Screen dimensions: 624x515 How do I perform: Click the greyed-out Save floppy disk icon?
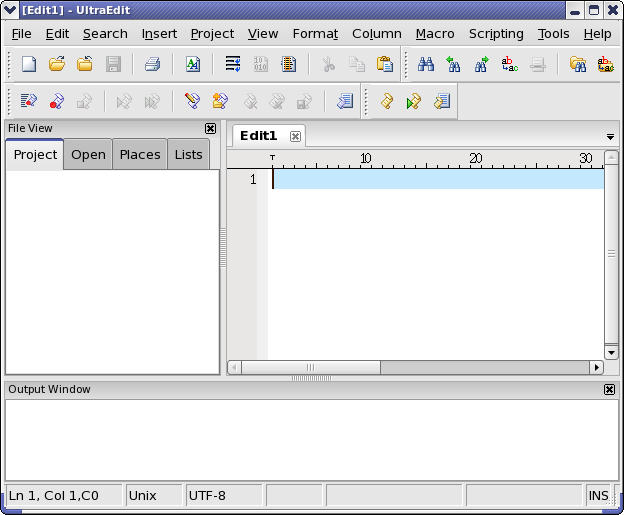coord(113,64)
